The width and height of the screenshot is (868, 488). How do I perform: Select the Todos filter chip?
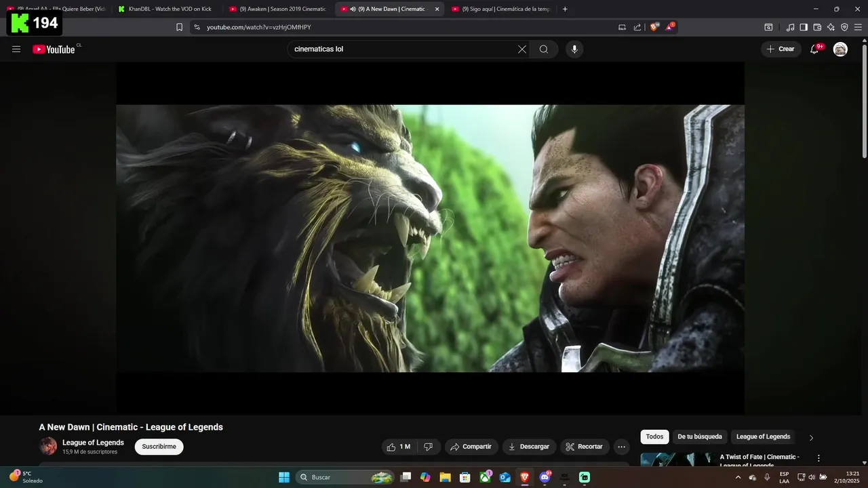coord(654,436)
